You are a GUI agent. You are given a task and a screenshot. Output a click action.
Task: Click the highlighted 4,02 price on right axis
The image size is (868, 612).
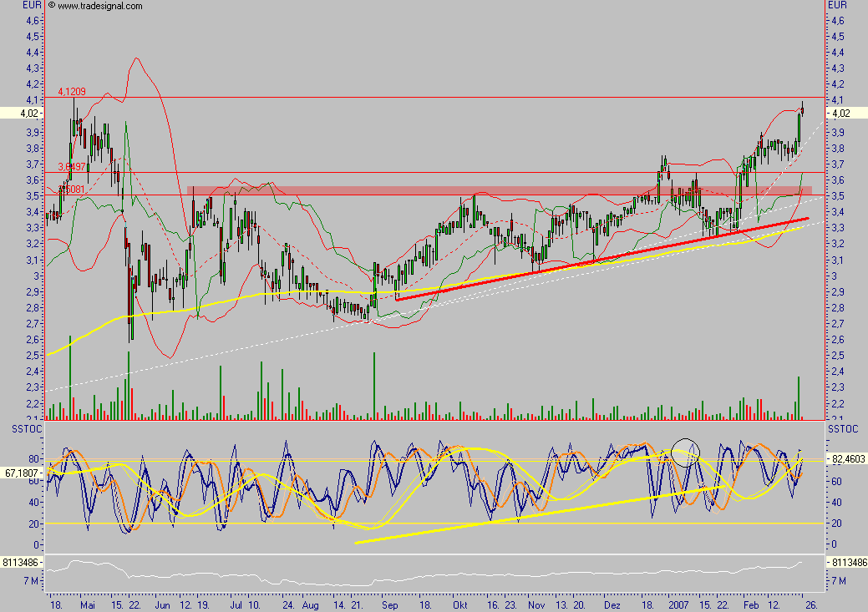[x=841, y=113]
